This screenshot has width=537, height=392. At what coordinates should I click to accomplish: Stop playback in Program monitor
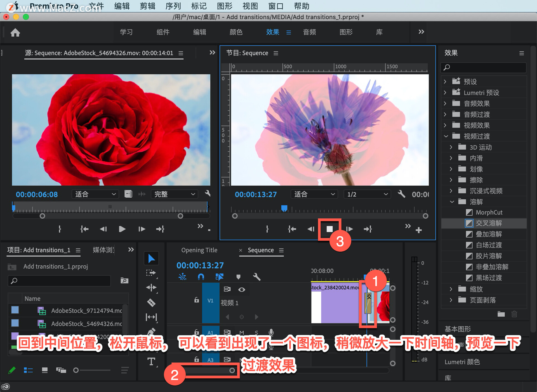(329, 229)
